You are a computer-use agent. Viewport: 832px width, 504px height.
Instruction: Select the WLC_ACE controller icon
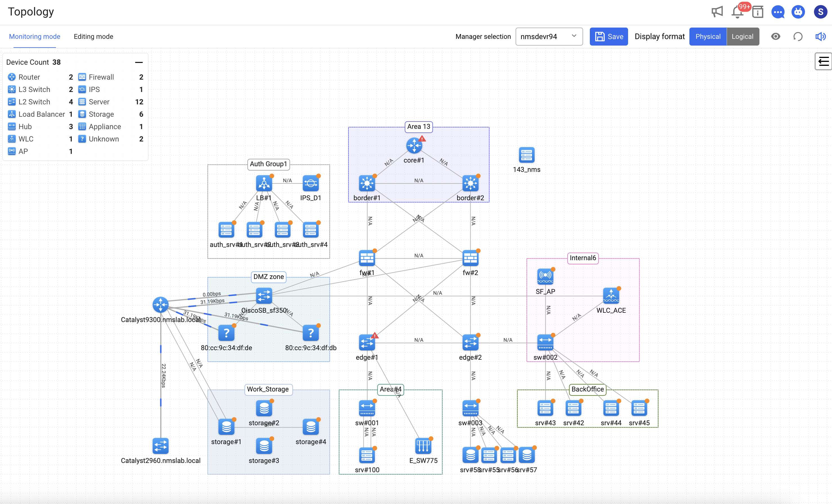pos(611,296)
